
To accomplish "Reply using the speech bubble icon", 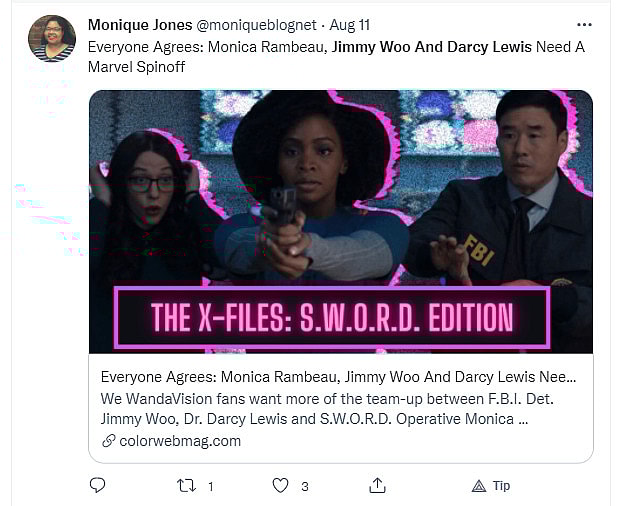I will [98, 486].
